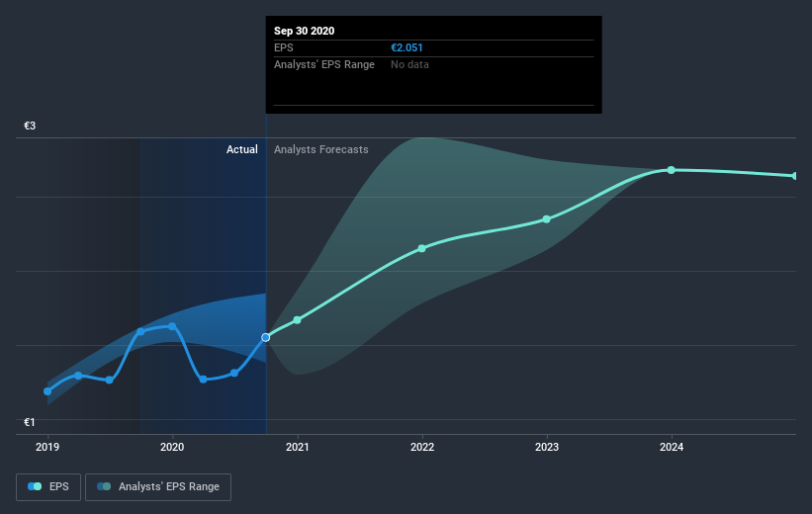
Task: Click the Actual section label
Action: tap(242, 149)
